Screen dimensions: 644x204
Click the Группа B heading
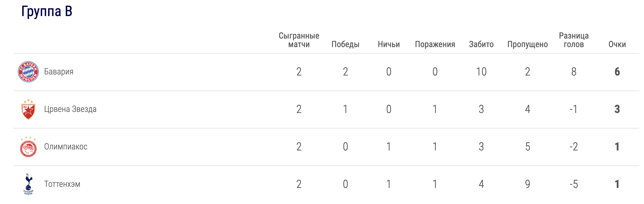[x=47, y=11]
